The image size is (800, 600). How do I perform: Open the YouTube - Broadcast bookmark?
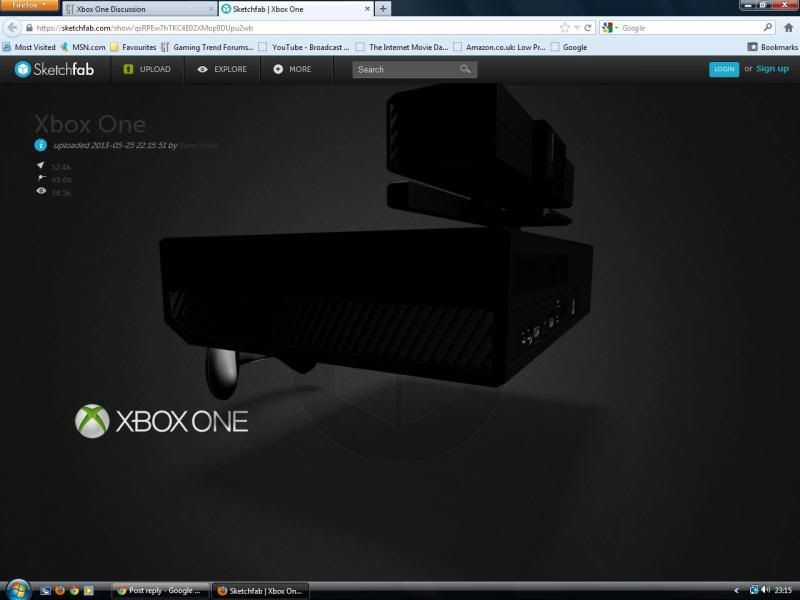[x=304, y=47]
